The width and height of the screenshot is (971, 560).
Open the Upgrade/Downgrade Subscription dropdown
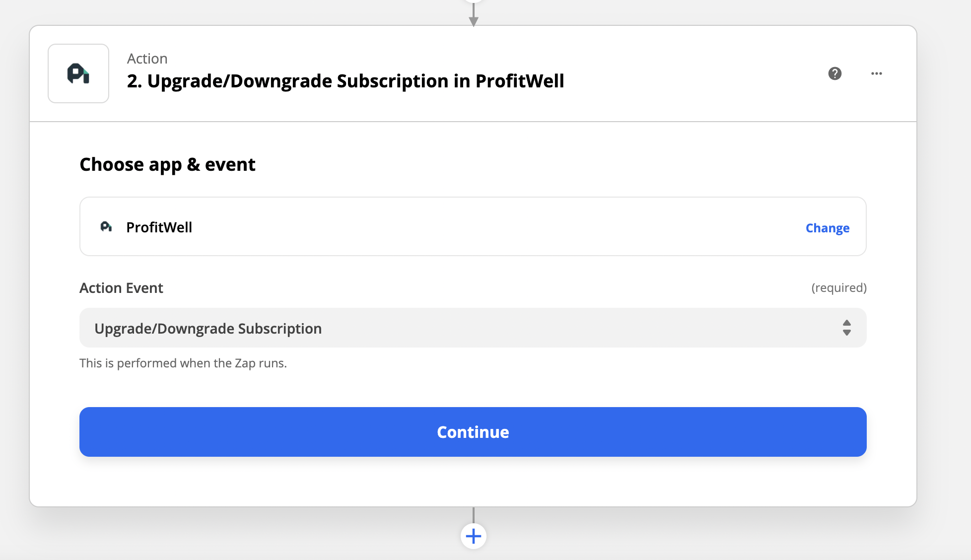point(473,328)
